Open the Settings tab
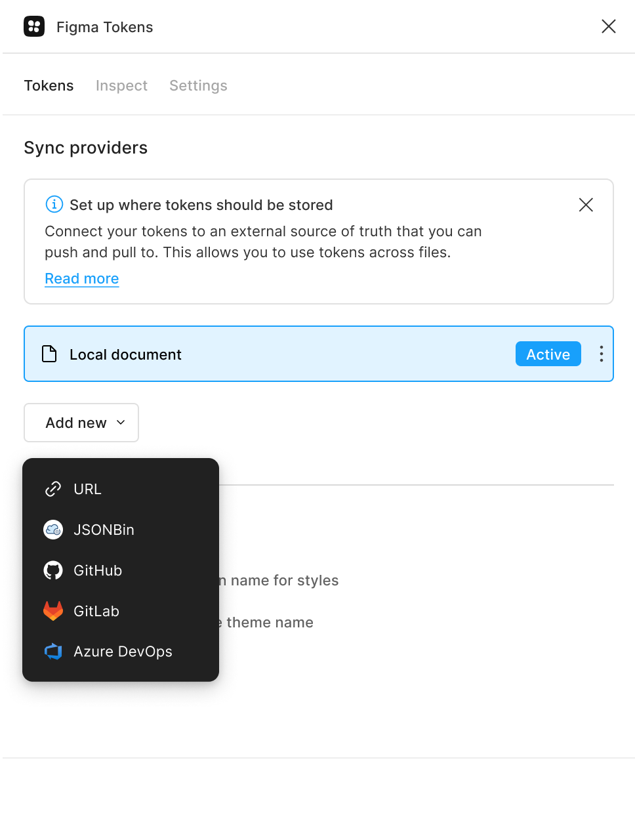Screen dimensions: 635x840 pos(198,85)
